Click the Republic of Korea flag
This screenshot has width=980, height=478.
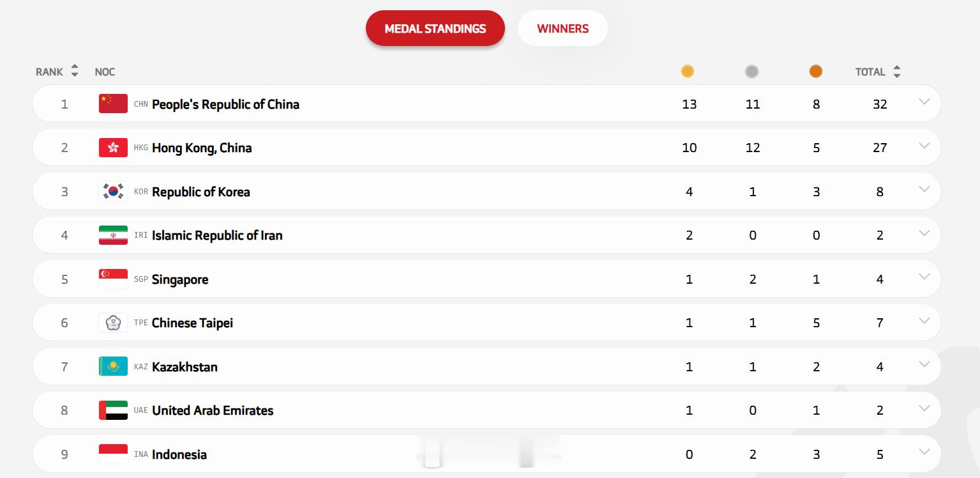[113, 191]
